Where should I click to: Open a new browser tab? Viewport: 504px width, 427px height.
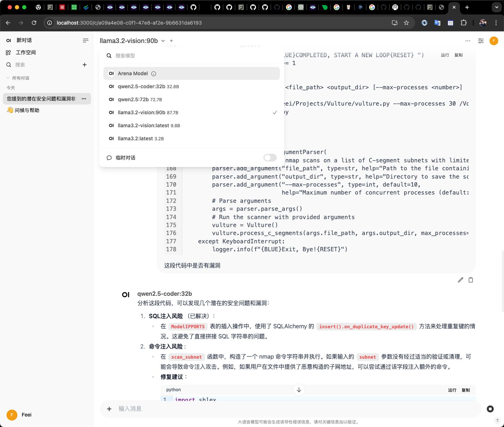point(467,7)
